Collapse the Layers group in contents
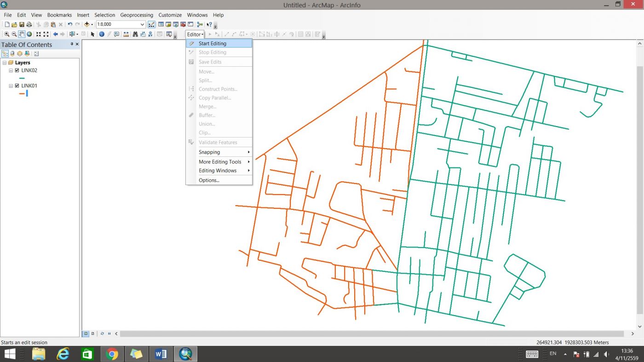644x362 pixels. tap(4, 63)
